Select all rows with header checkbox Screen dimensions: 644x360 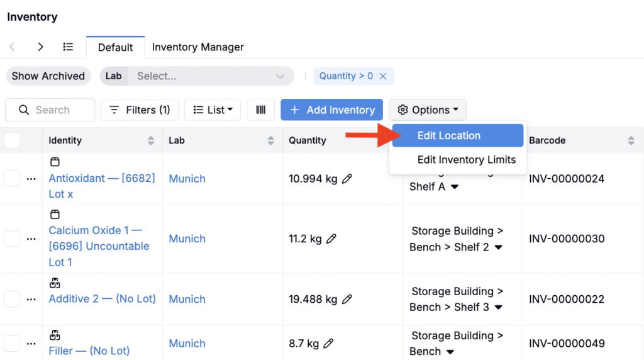(x=12, y=140)
